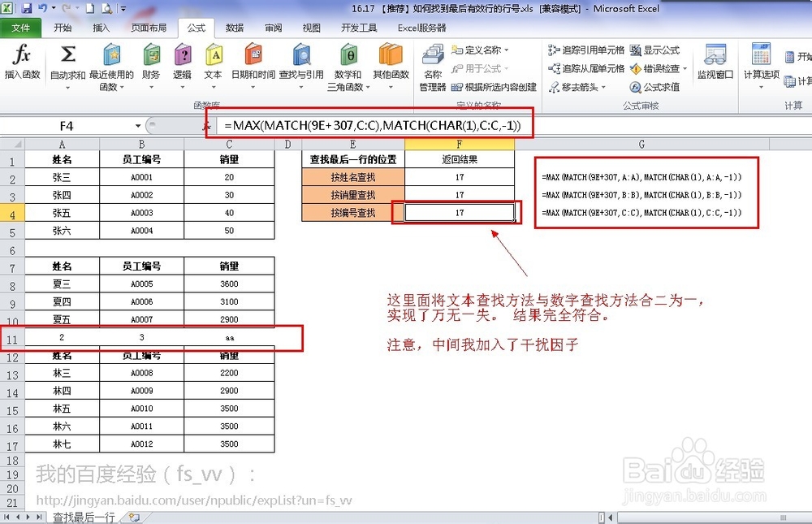812x524 pixels.
Task: Switch to the Data (数据) tab
Action: pyautogui.click(x=234, y=28)
